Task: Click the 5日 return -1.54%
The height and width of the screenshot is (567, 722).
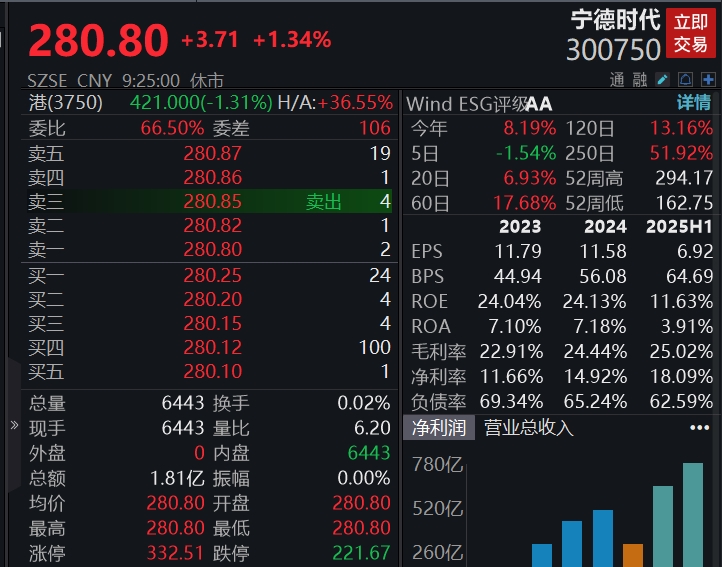Action: point(526,153)
